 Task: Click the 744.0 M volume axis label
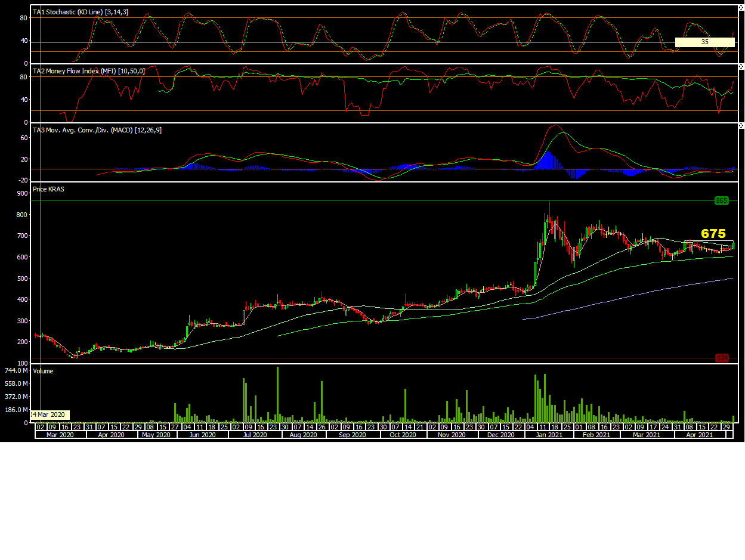[x=16, y=370]
